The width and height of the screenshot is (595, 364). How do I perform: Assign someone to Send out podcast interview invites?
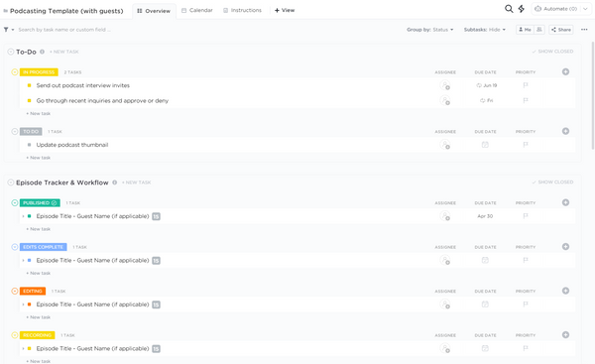pos(445,85)
